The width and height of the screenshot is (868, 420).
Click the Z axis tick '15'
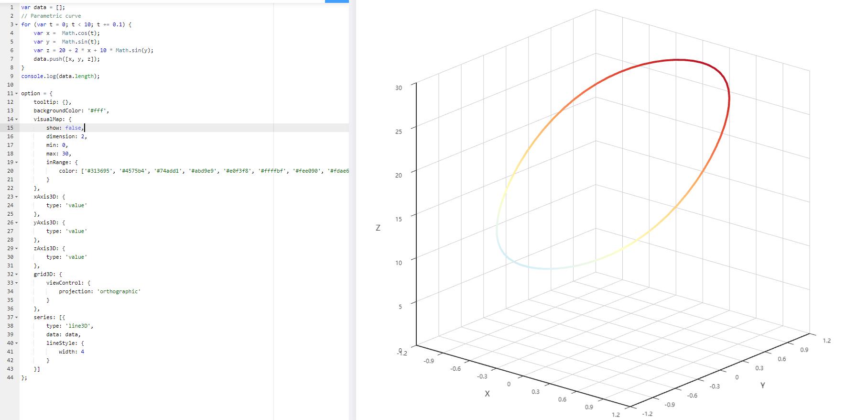tap(399, 219)
